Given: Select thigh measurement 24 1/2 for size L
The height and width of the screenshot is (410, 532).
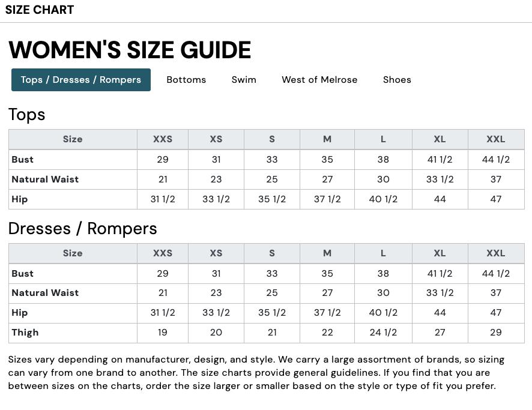Looking at the screenshot, I should (383, 332).
